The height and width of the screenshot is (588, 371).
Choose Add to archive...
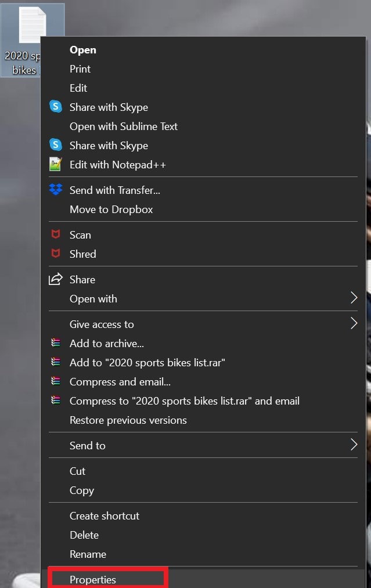[x=106, y=343]
